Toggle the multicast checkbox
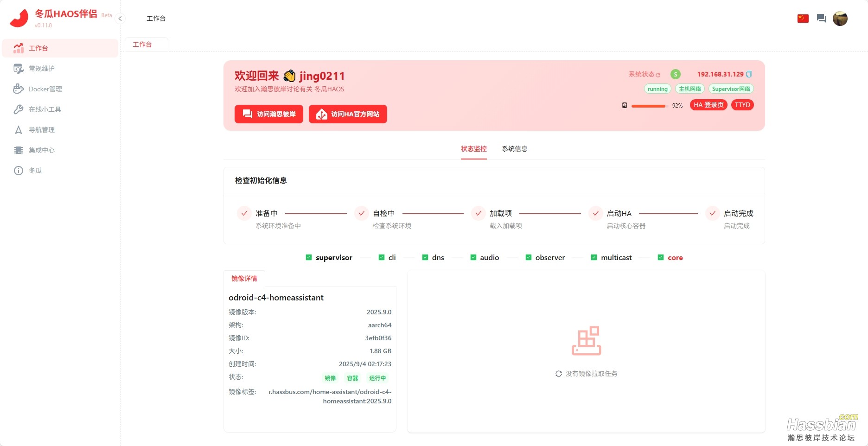The image size is (868, 446). pyautogui.click(x=594, y=257)
